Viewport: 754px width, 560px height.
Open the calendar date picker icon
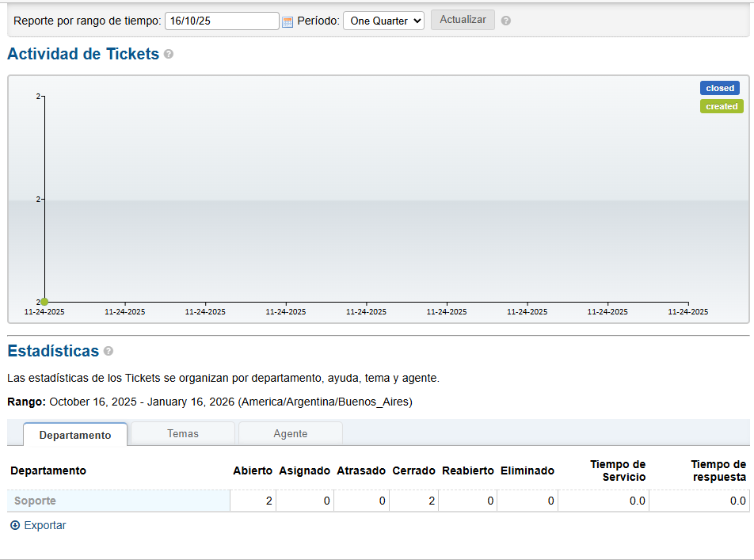tap(288, 21)
